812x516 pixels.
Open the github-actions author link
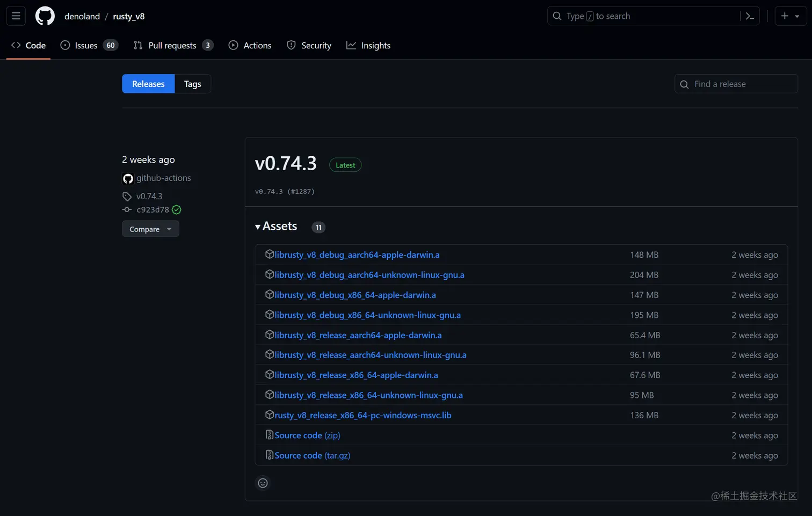tap(163, 178)
